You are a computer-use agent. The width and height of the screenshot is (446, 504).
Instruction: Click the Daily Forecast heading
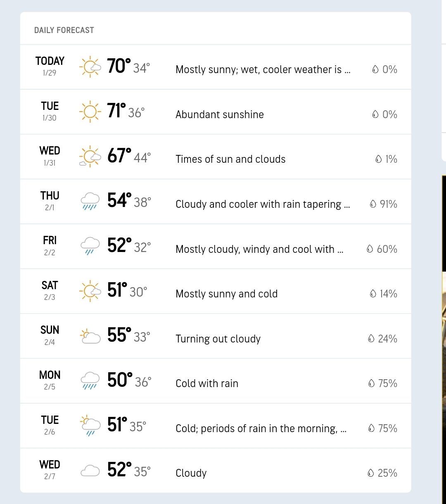coord(64,30)
